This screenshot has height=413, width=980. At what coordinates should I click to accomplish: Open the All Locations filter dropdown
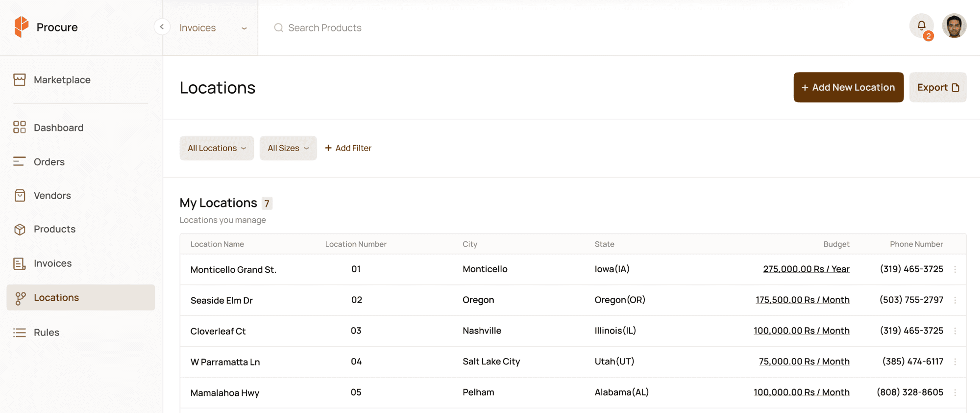217,148
